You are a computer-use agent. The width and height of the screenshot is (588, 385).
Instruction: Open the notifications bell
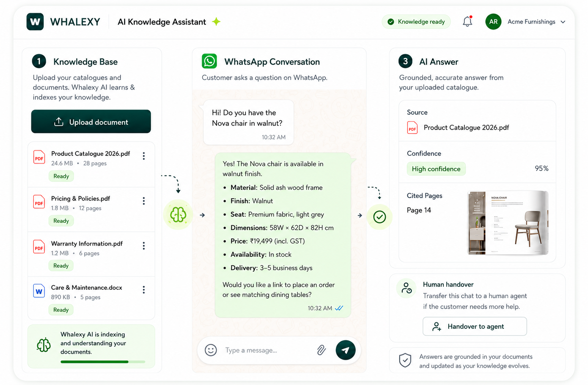467,22
